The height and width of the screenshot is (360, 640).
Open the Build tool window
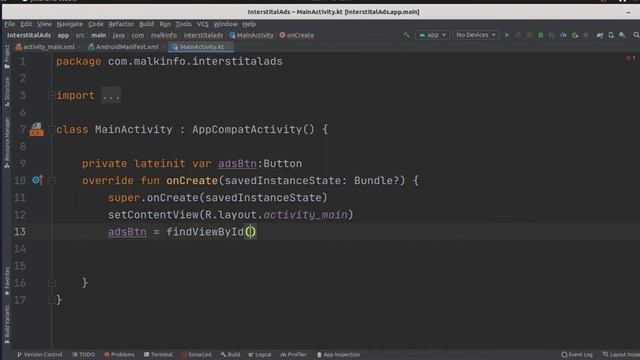click(x=231, y=355)
